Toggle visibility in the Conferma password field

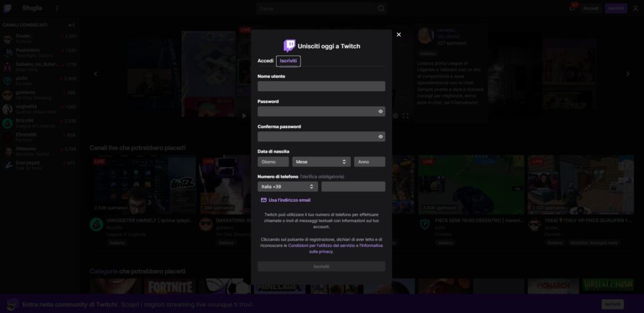(380, 136)
